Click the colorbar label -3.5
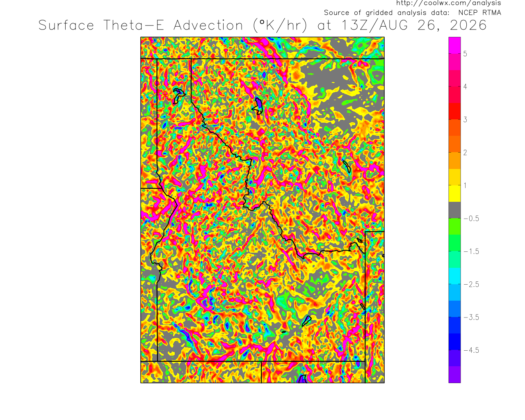 [x=471, y=317]
